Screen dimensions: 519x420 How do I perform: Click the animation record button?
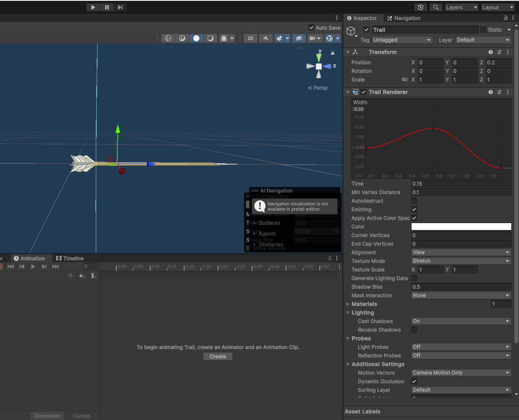click(x=1, y=267)
